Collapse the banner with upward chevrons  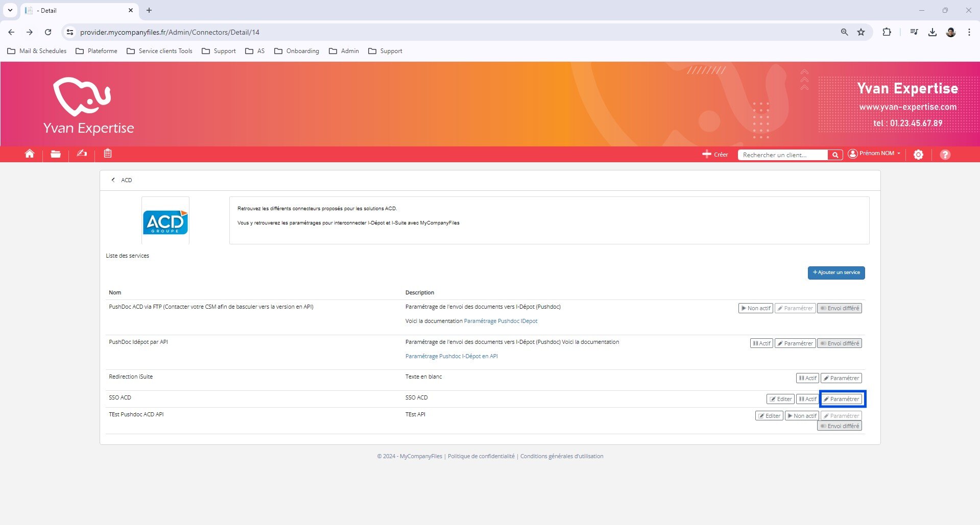[x=804, y=80]
